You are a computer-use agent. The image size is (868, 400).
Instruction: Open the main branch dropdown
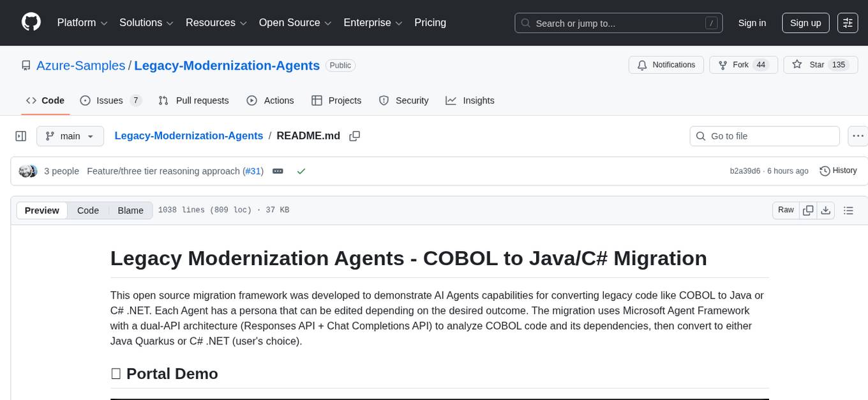pyautogui.click(x=70, y=136)
